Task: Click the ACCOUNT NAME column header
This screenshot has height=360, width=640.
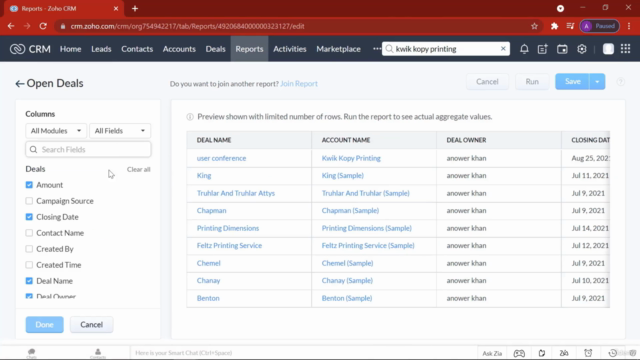Action: [x=346, y=140]
